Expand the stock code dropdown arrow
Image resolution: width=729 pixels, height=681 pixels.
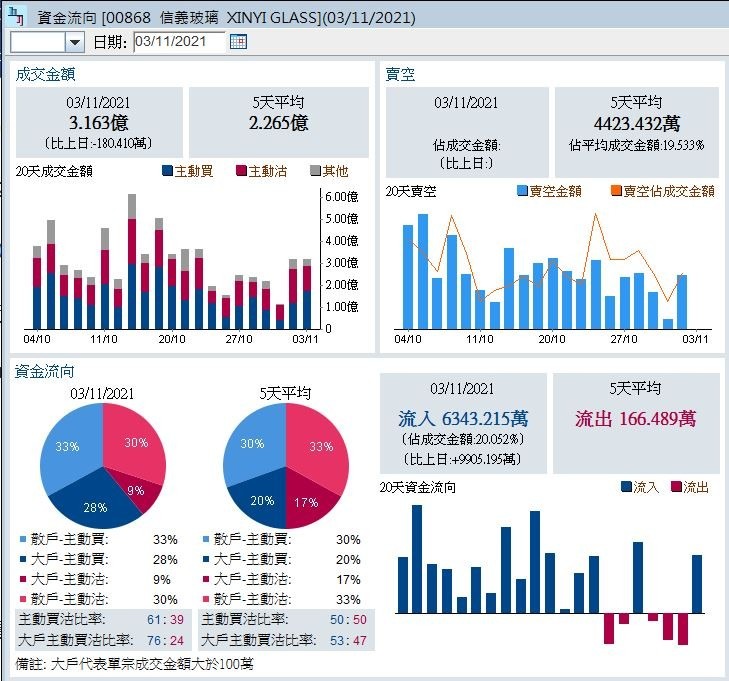pos(75,42)
